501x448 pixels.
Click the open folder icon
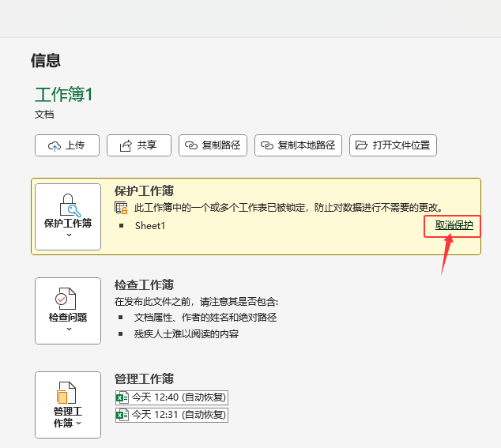pyautogui.click(x=361, y=145)
